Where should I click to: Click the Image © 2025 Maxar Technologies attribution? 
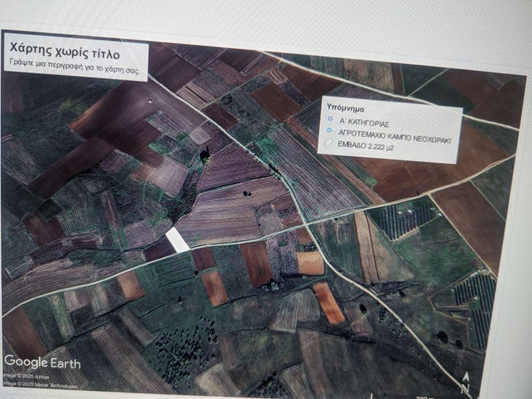click(x=41, y=385)
